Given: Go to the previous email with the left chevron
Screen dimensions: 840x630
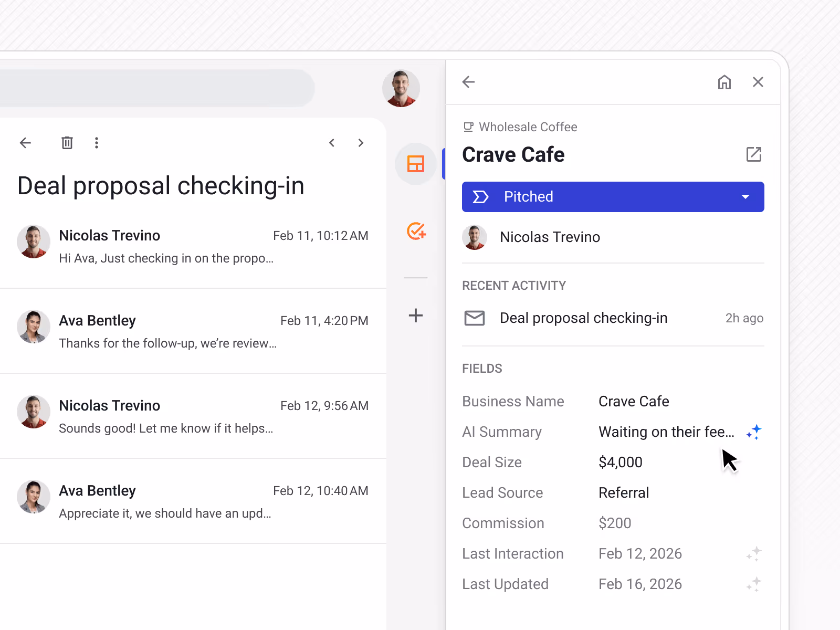Looking at the screenshot, I should [x=332, y=142].
